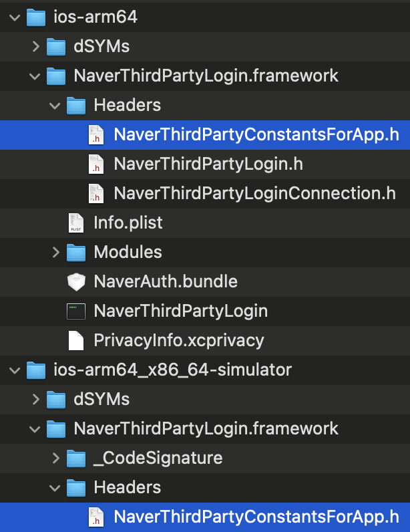410x532 pixels.
Task: Click the Modules folder icon
Action: [76, 252]
